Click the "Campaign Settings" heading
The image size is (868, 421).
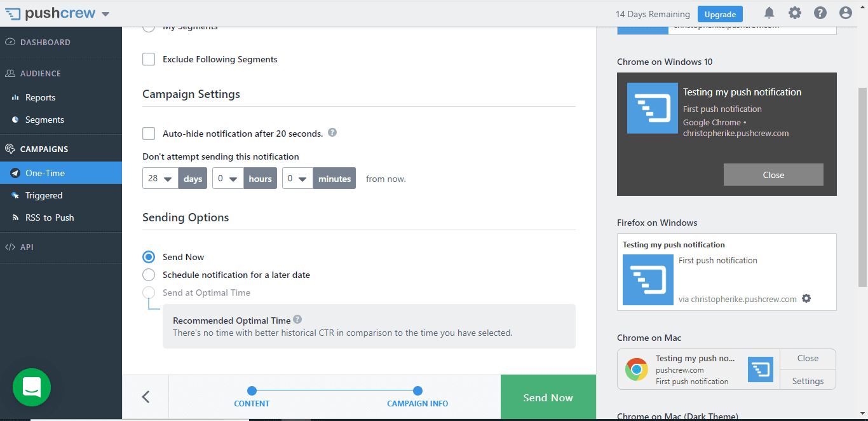(191, 94)
